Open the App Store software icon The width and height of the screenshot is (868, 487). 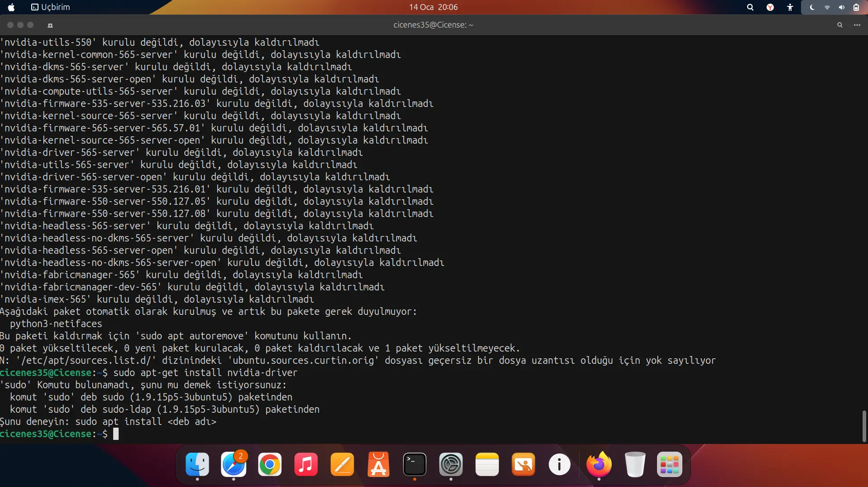point(379,464)
